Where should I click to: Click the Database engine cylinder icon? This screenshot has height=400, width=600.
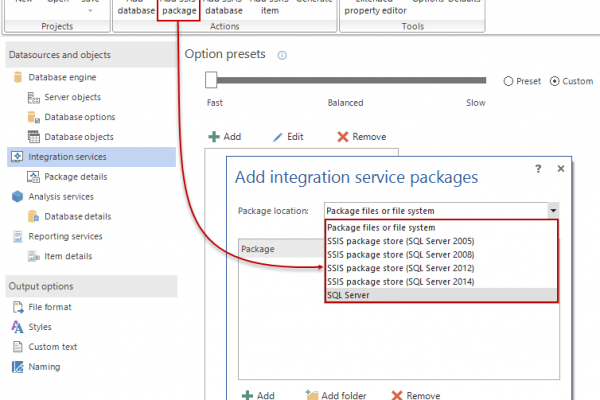[x=18, y=77]
